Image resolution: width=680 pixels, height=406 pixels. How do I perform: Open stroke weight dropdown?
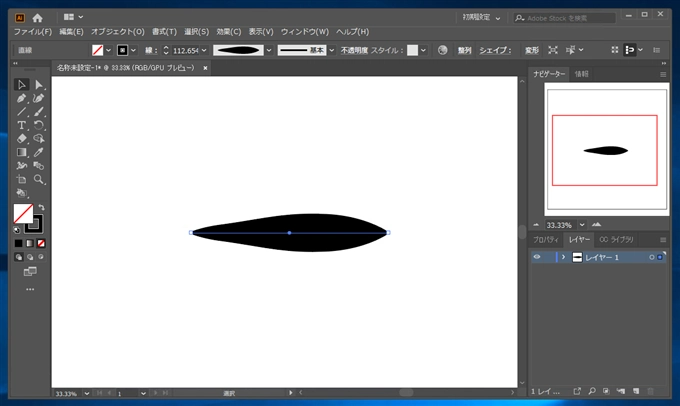click(204, 50)
